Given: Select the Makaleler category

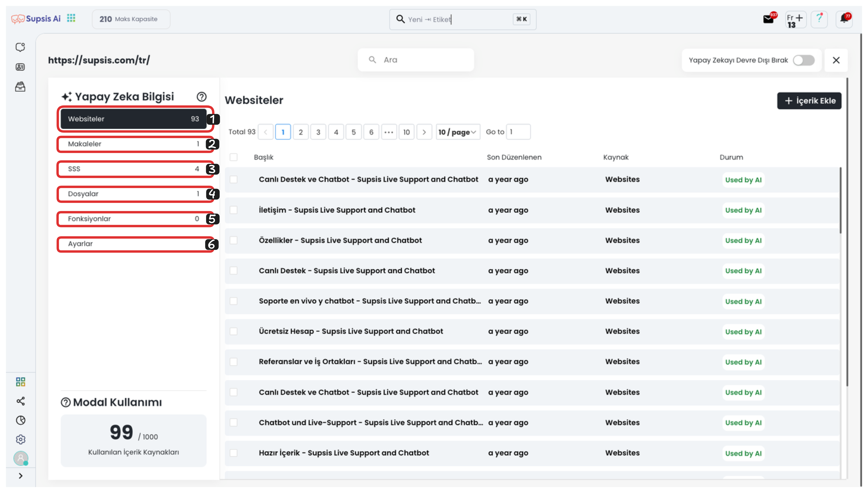Looking at the screenshot, I should (134, 144).
